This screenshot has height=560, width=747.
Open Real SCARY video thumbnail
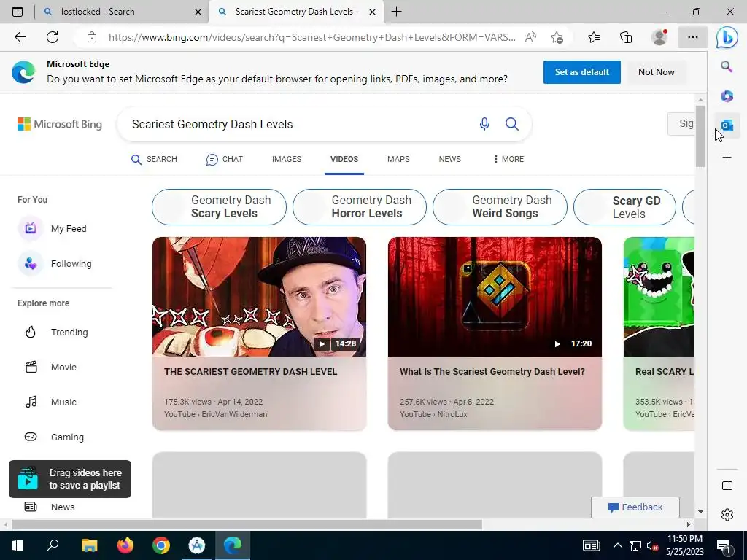[x=659, y=297]
